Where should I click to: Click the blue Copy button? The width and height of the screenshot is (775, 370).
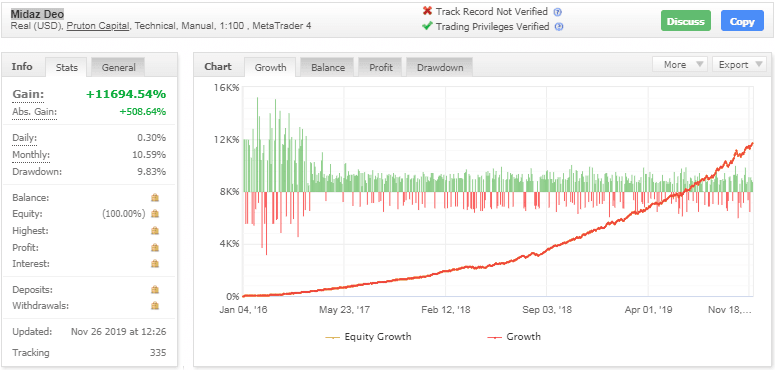(x=742, y=21)
